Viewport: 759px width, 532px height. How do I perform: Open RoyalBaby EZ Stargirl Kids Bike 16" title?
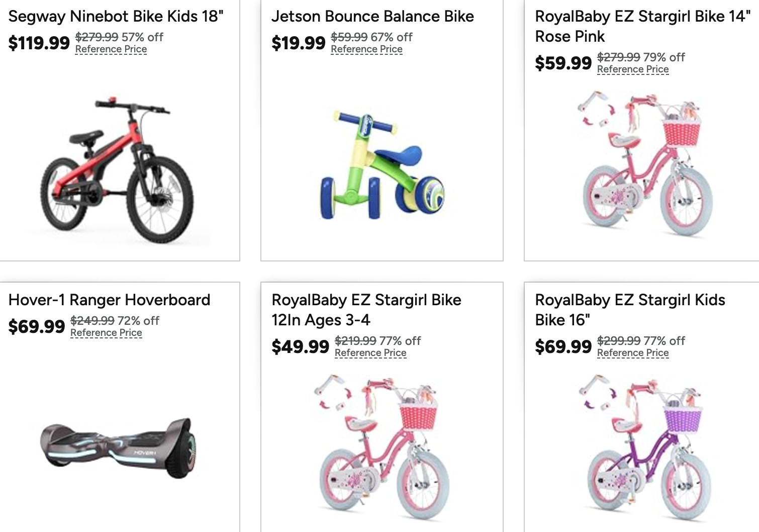[x=630, y=310]
